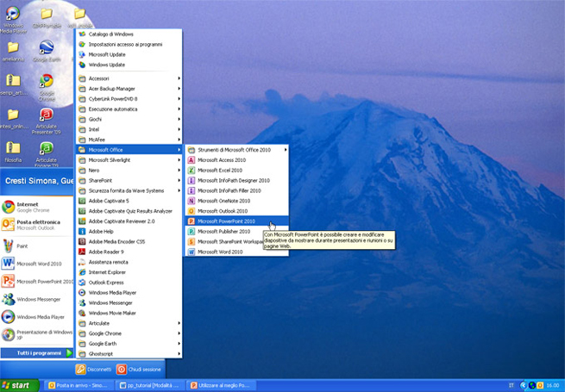Open the Esecuzione automatica folder entry

(x=129, y=109)
